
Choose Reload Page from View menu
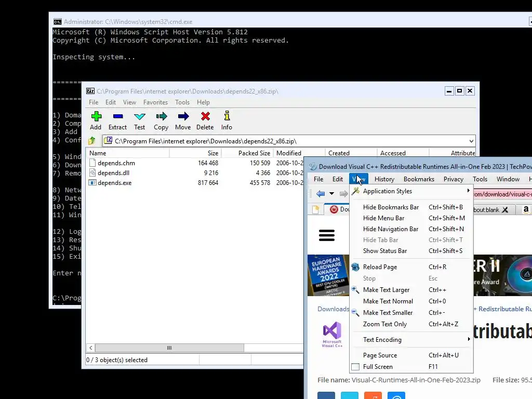411,267
